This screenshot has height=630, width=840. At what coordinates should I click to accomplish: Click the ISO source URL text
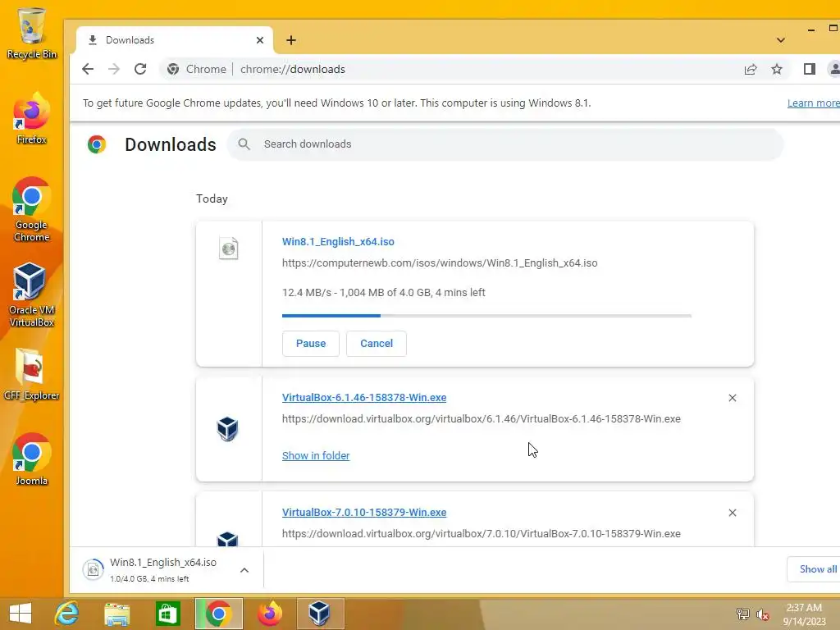click(440, 263)
